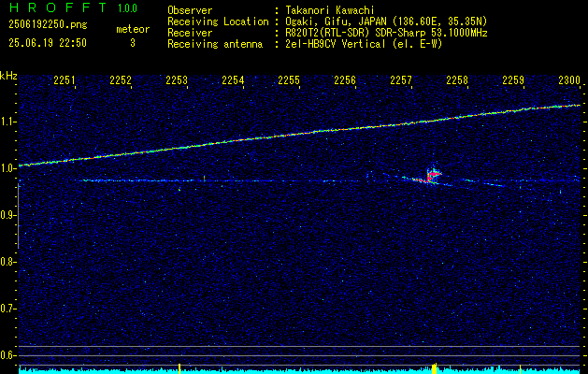Click the antenna text 2el-HB9CV Vertical
This screenshot has width=588, height=374.
click(x=336, y=44)
